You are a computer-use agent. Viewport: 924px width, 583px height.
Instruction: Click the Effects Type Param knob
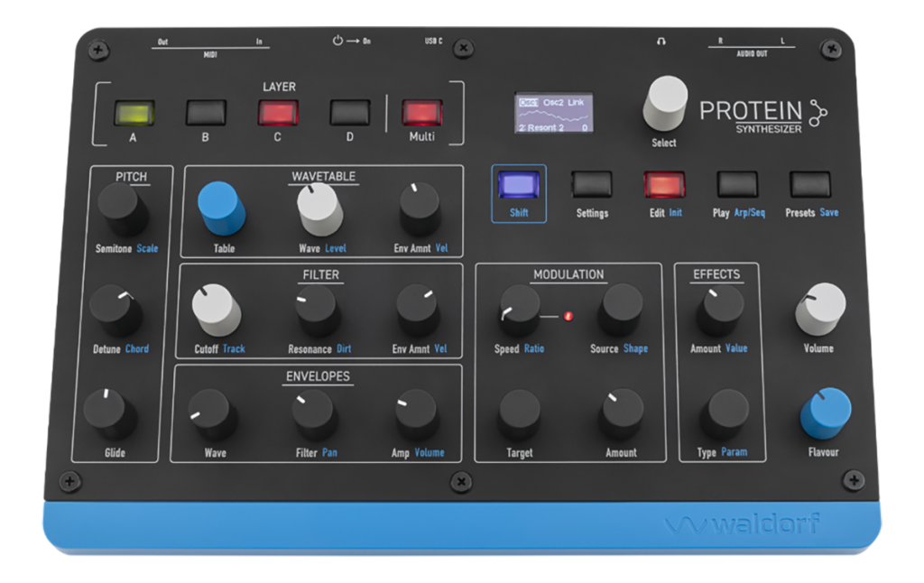coord(724,413)
